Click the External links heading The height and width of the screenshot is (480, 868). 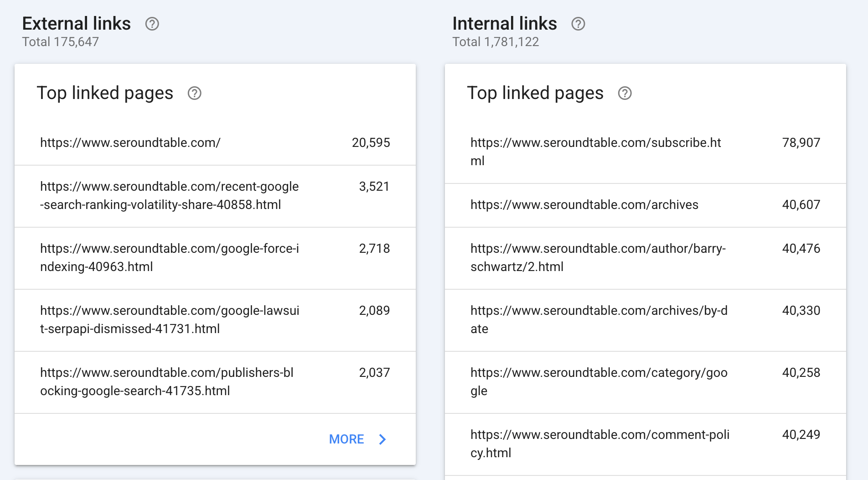[x=77, y=24]
